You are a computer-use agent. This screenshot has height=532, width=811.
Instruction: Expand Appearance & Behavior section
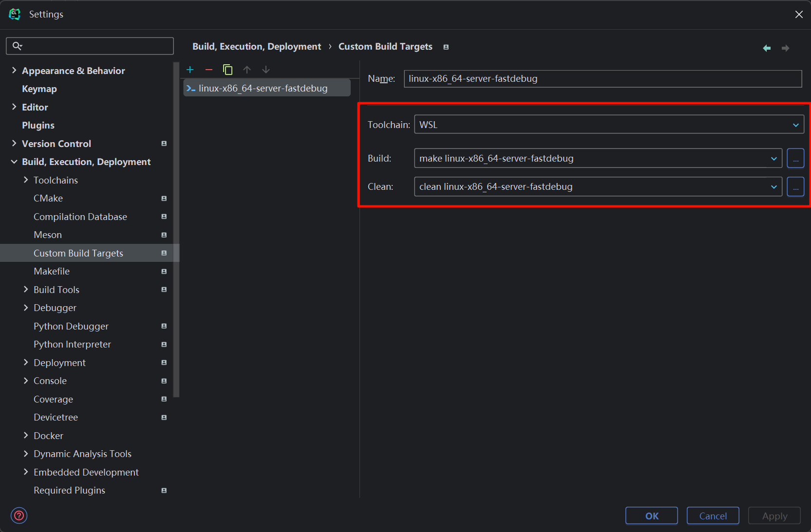point(14,71)
